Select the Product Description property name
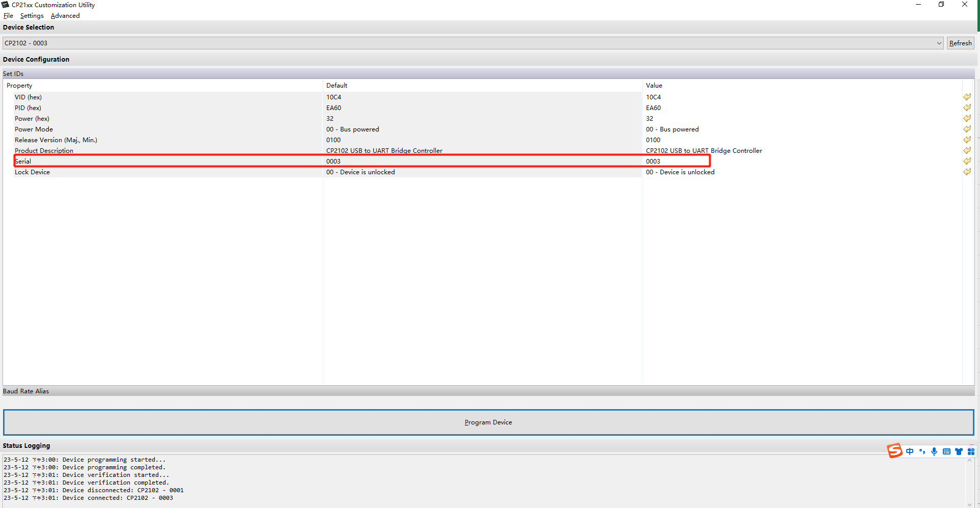This screenshot has height=508, width=980. [x=44, y=150]
